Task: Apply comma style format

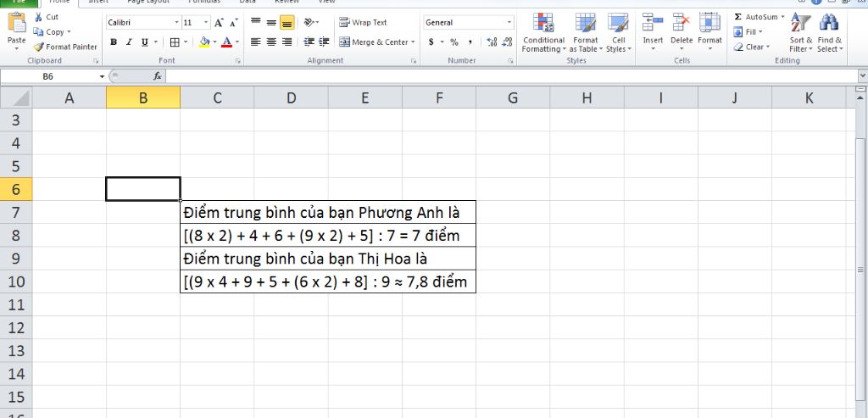Action: [x=470, y=42]
